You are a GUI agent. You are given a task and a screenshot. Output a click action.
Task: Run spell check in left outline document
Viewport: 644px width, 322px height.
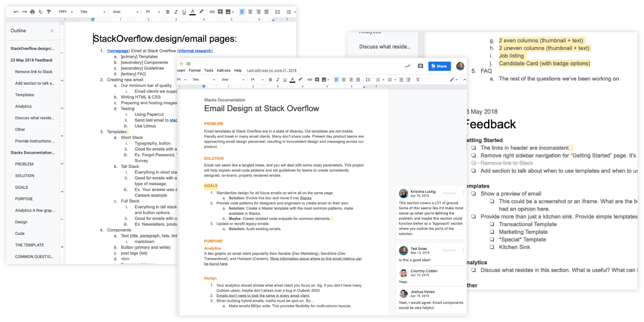point(41,12)
